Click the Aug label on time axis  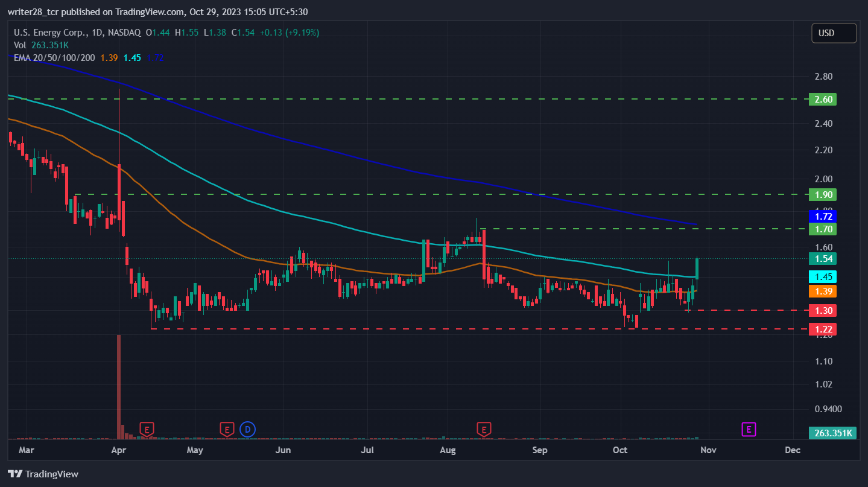[447, 450]
